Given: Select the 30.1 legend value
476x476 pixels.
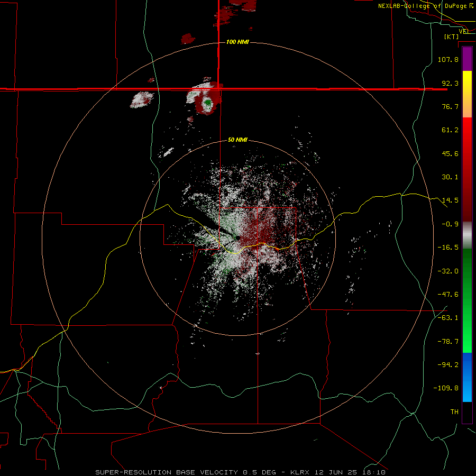Looking at the screenshot, I should (x=450, y=177).
